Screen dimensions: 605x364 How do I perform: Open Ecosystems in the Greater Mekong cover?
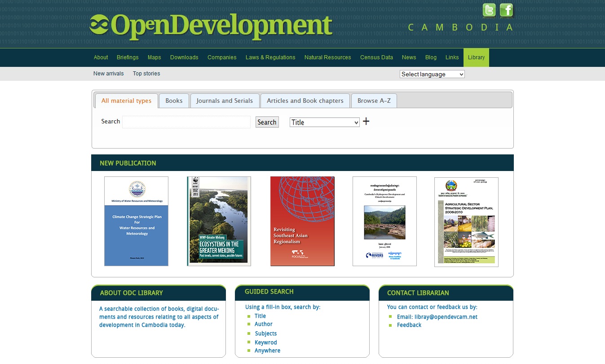219,221
